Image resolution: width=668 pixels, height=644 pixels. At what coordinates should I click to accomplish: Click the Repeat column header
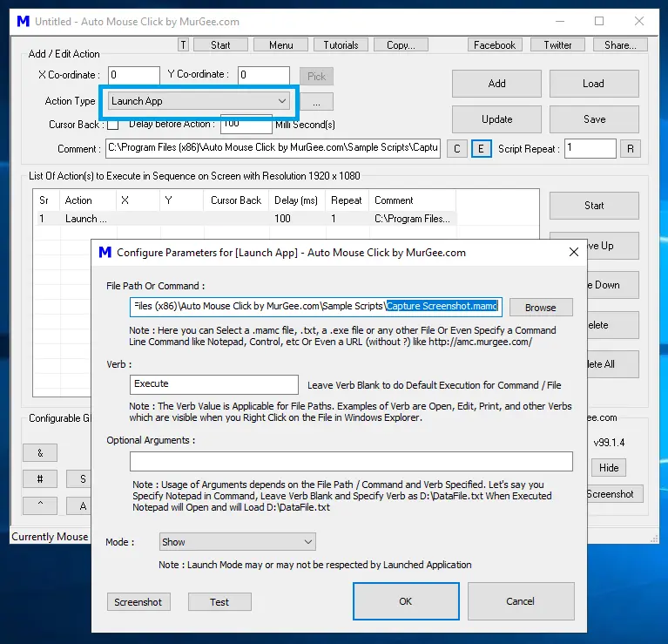[347, 200]
